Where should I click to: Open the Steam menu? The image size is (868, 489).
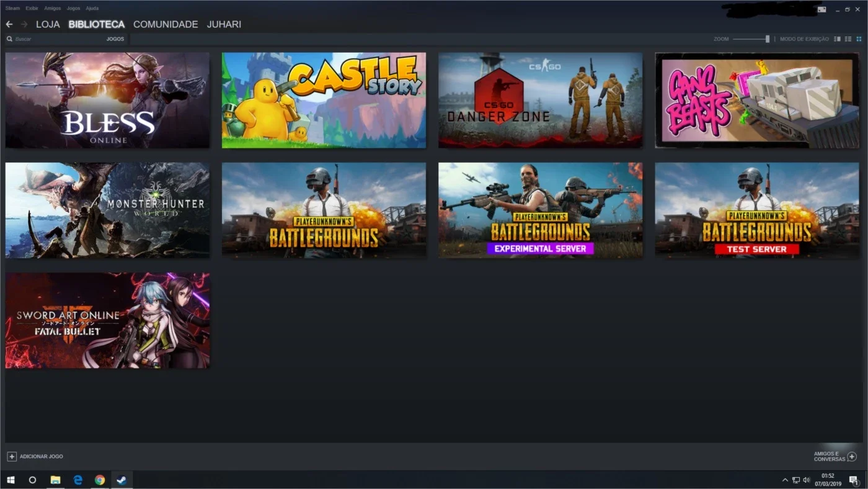[12, 9]
